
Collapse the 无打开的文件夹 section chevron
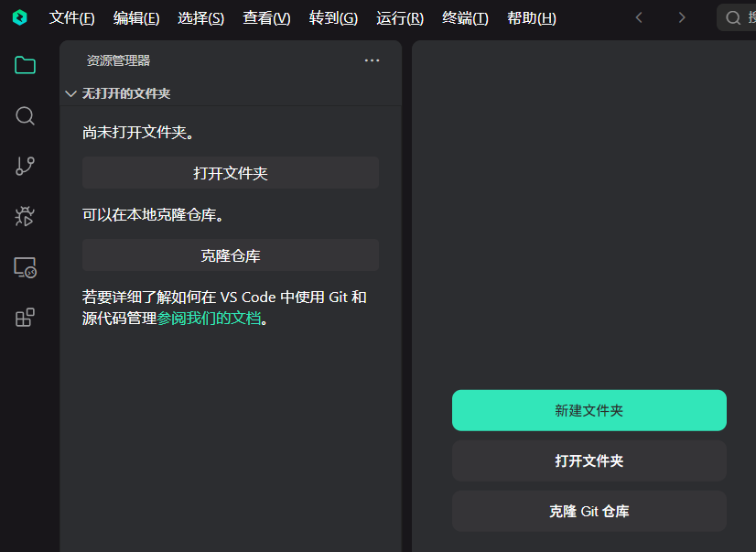(x=70, y=93)
